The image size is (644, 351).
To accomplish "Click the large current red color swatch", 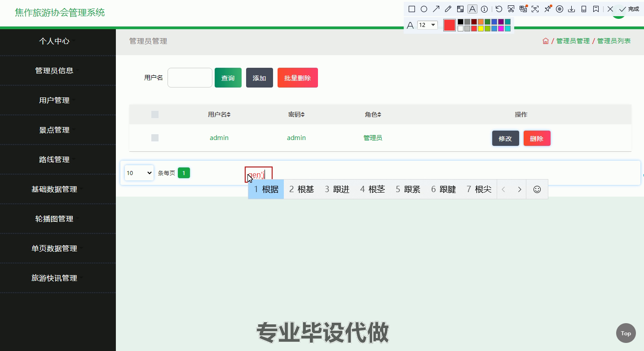I will (450, 25).
